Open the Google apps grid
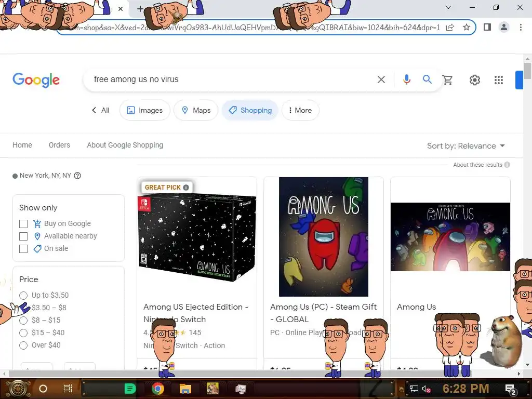The height and width of the screenshot is (399, 532). click(x=498, y=80)
